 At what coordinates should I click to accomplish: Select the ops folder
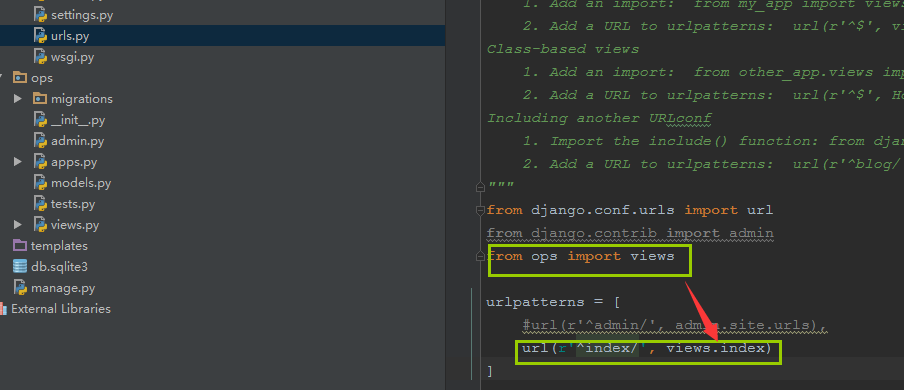pos(42,78)
